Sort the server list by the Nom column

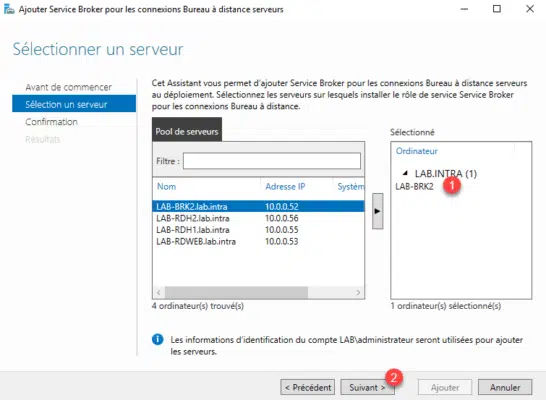[x=166, y=187]
